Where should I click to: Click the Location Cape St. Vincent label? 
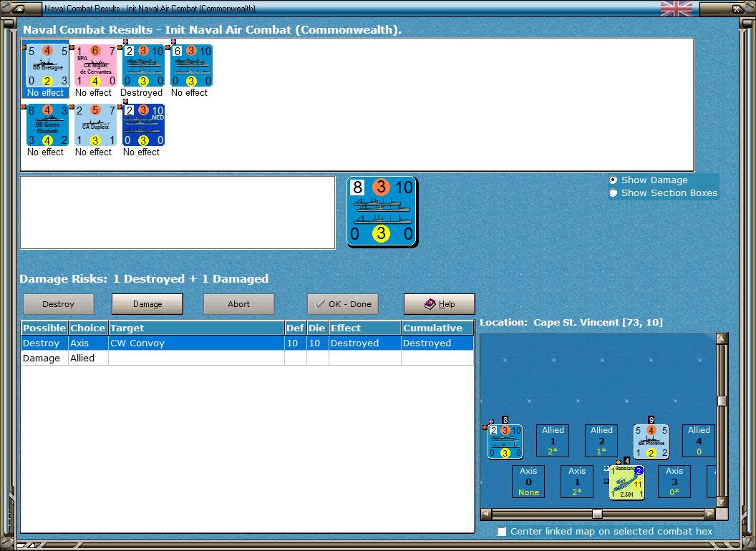point(571,323)
